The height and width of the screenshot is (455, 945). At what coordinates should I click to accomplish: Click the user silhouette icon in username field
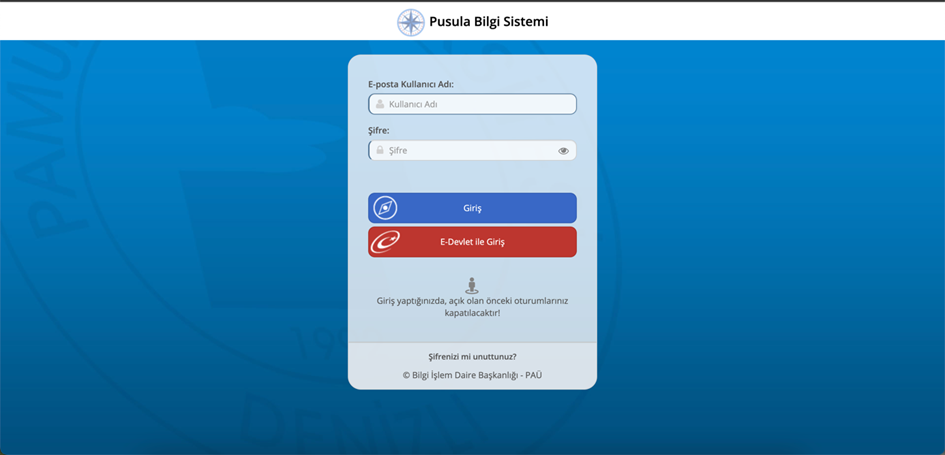[380, 104]
